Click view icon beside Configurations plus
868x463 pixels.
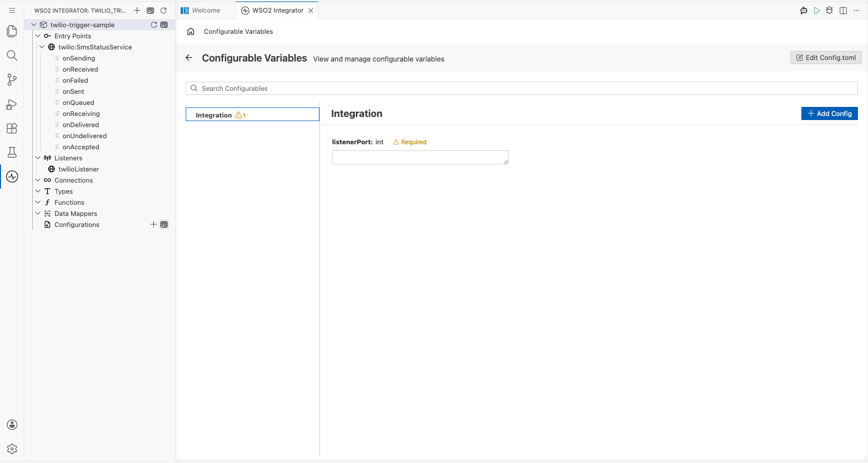click(164, 224)
